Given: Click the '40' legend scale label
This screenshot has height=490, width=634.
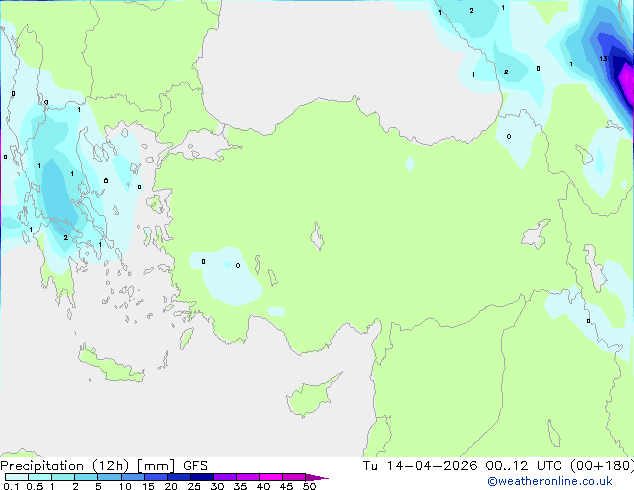Looking at the screenshot, I should [263, 486].
